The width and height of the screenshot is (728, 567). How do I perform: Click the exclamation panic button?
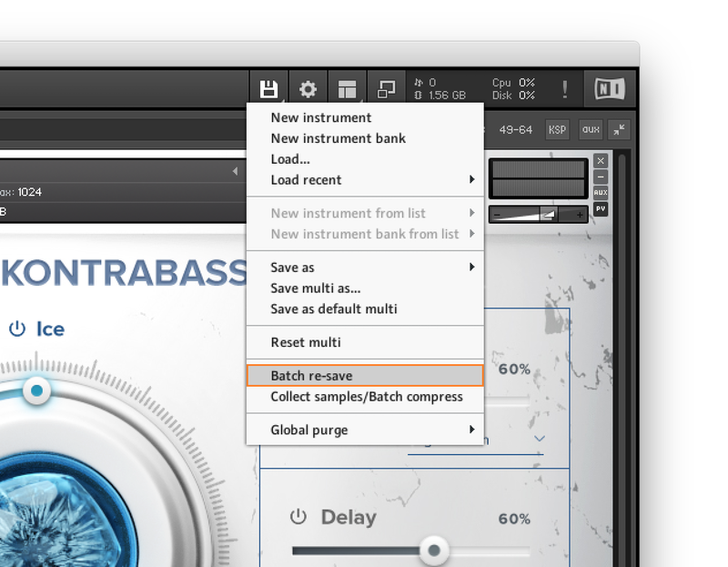pos(564,89)
